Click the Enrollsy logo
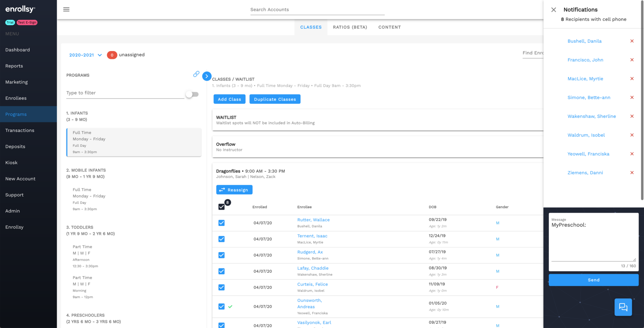 (x=20, y=9)
